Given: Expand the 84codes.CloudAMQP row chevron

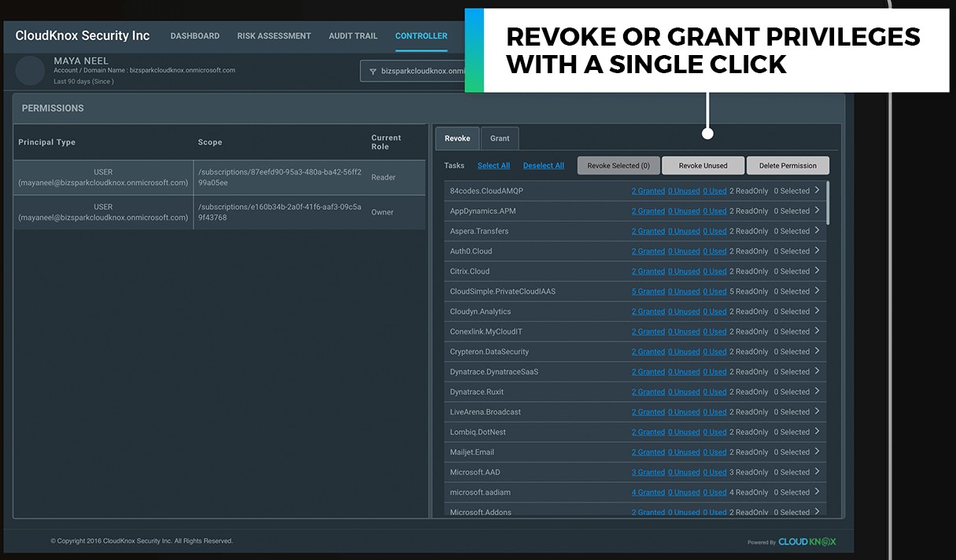Looking at the screenshot, I should tap(817, 190).
